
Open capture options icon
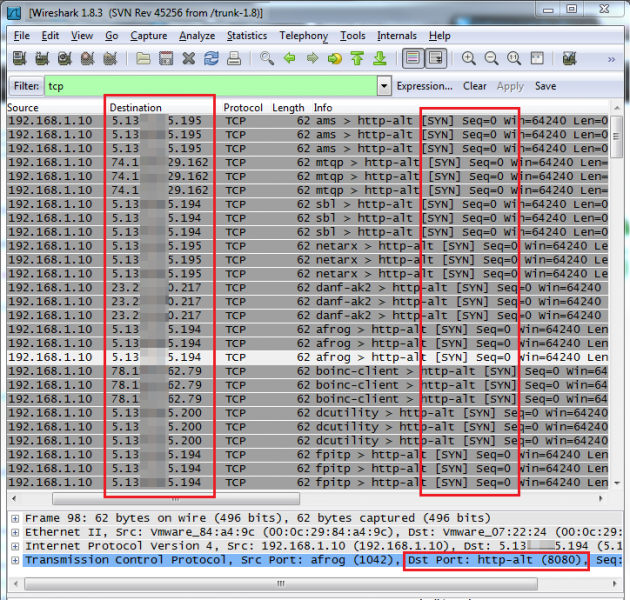pos(42,59)
